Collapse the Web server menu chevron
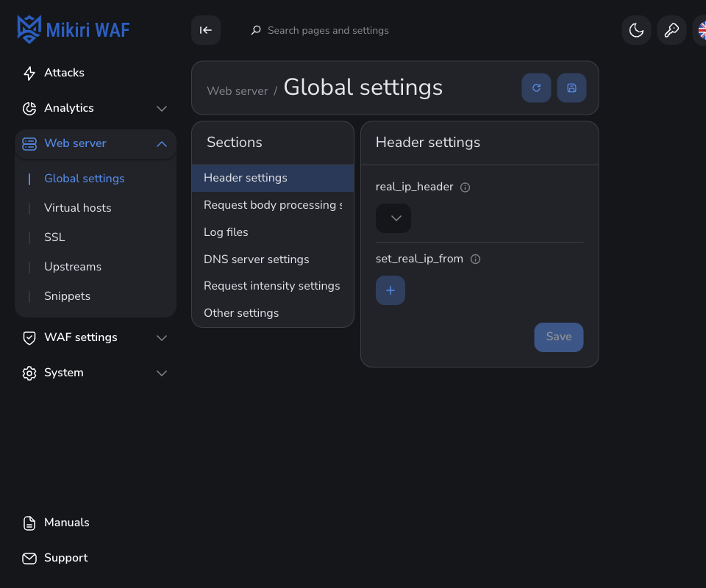 (x=162, y=144)
